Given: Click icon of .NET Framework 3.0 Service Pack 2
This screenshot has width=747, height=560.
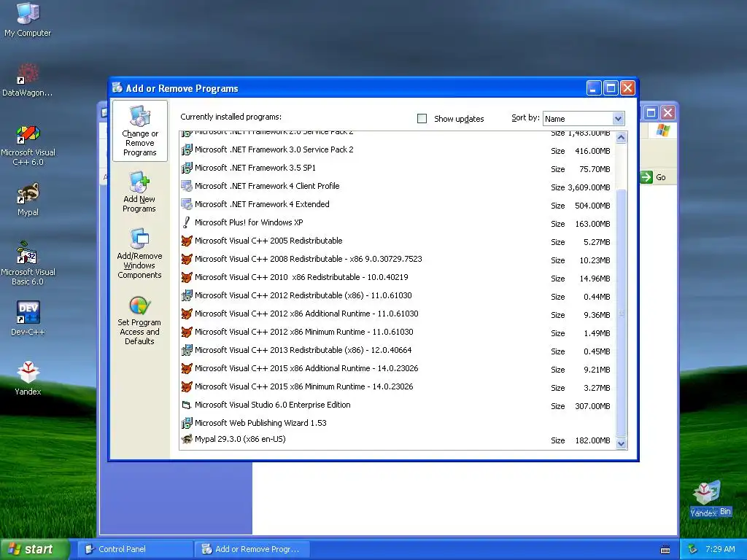Looking at the screenshot, I should coord(187,149).
